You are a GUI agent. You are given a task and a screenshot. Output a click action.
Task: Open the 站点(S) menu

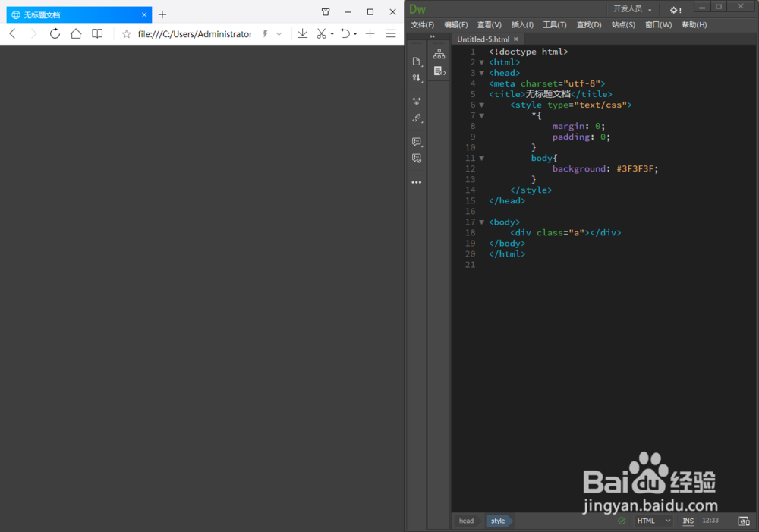tap(623, 25)
